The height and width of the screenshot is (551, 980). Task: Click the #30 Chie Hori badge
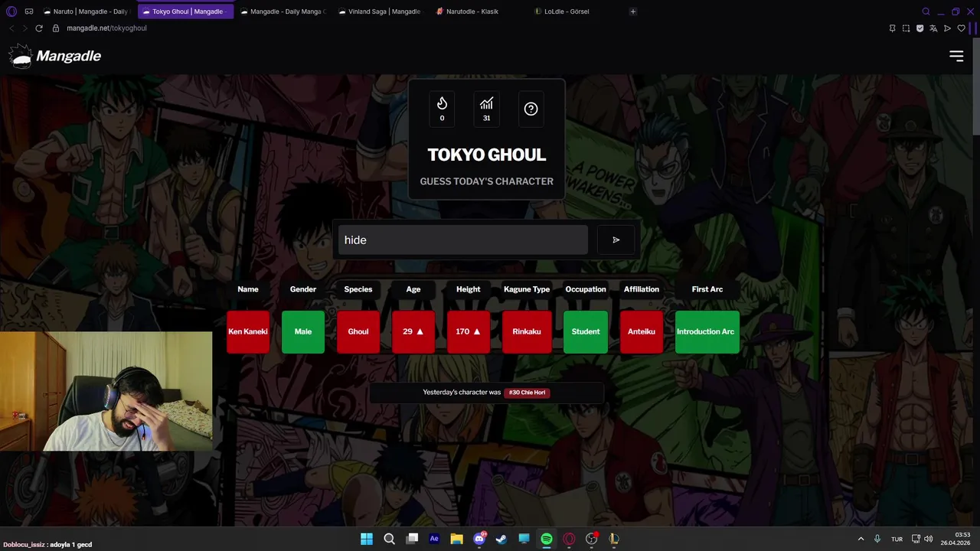coord(528,393)
